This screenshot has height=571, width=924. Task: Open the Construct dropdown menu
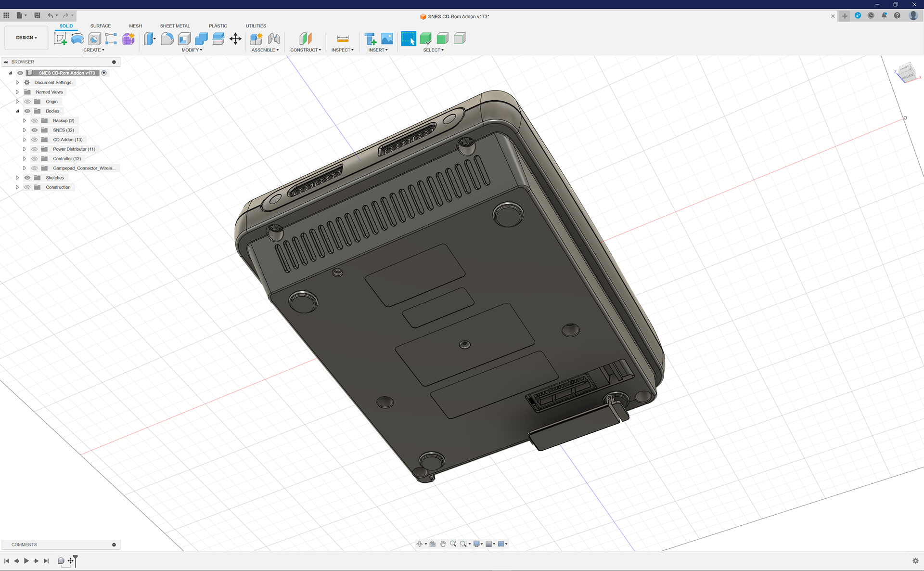pos(306,50)
